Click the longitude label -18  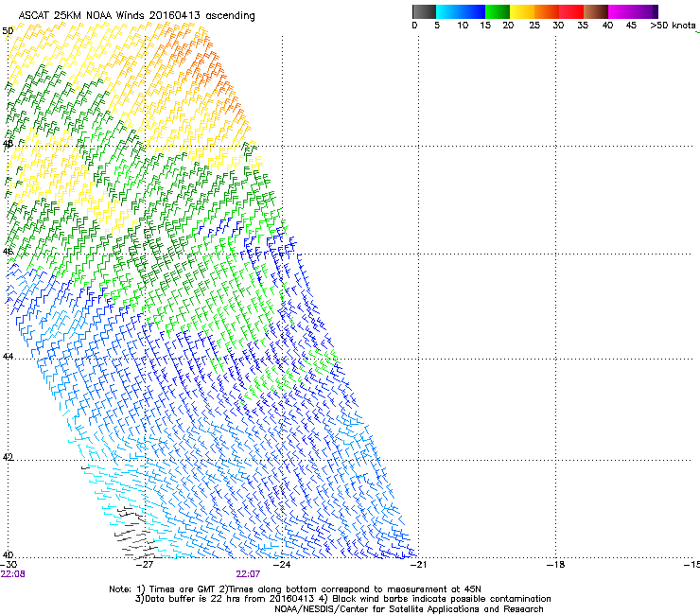pyautogui.click(x=555, y=565)
